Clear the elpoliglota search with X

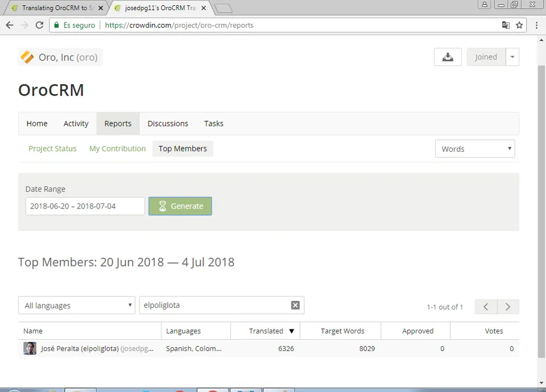pyautogui.click(x=295, y=305)
